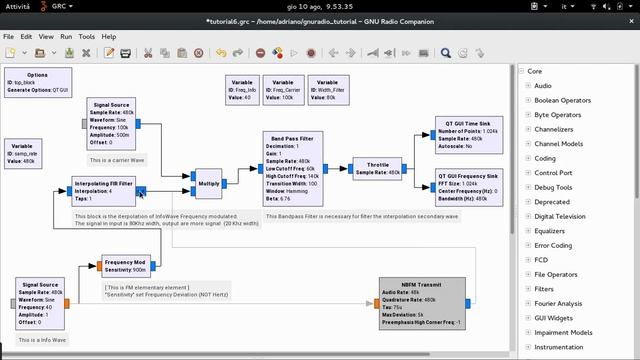Create a new flow graph with the New icon
Viewport: 640px width, 360px height.
coord(11,53)
